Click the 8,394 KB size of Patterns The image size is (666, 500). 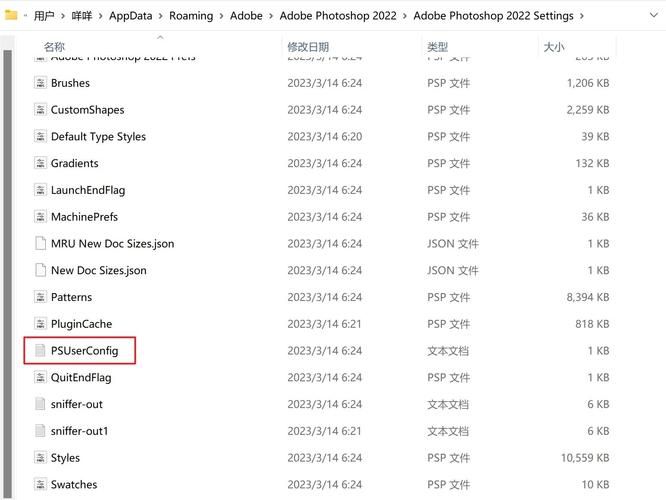tap(588, 297)
